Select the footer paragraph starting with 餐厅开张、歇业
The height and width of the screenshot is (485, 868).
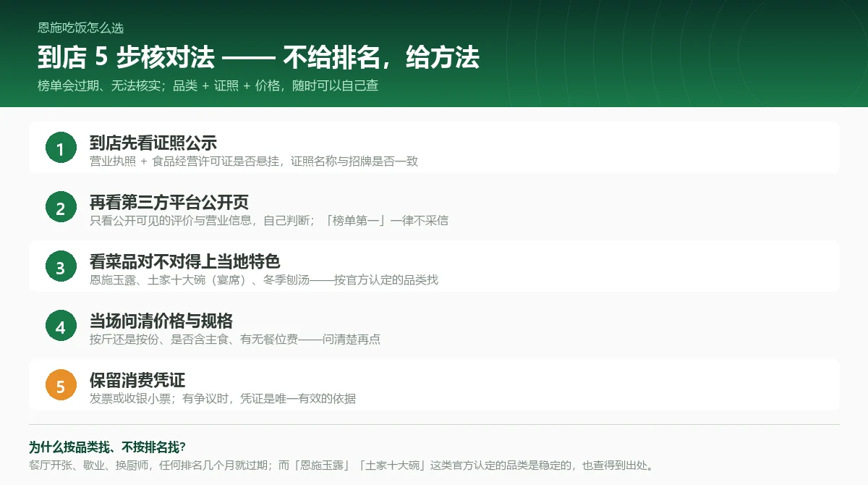(x=341, y=465)
